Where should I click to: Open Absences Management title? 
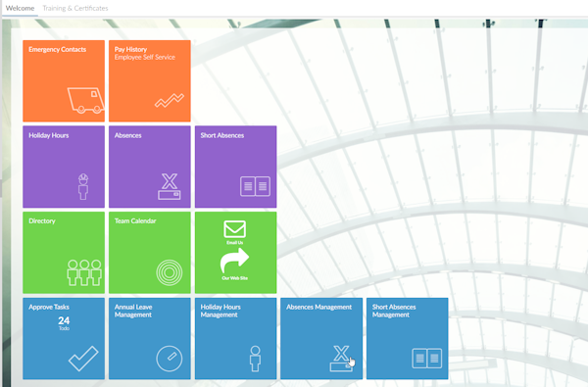click(319, 307)
